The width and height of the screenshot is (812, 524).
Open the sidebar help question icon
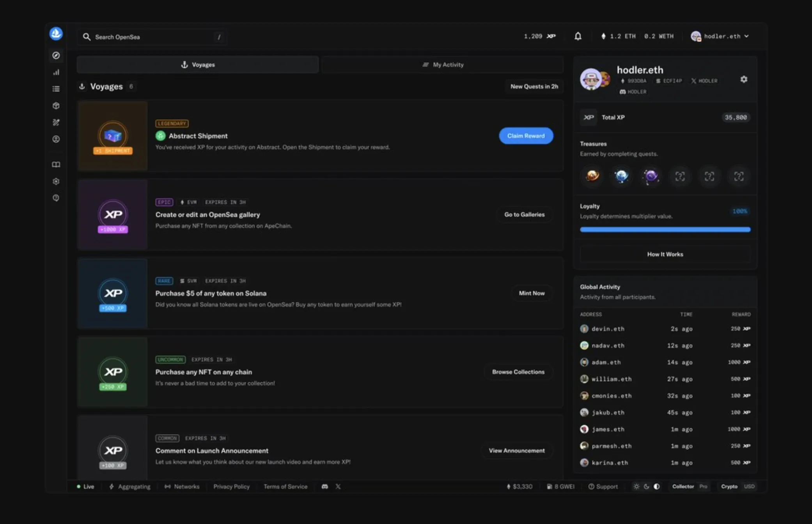tap(56, 198)
